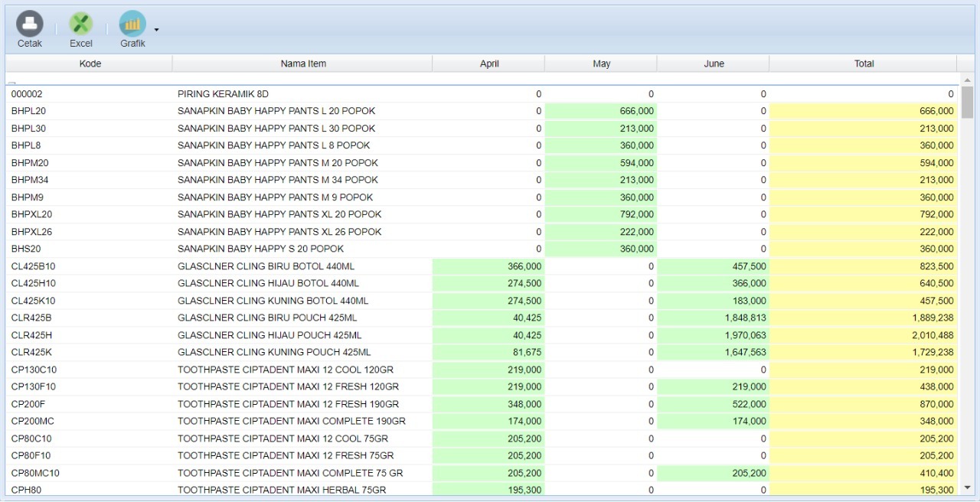Select the PIRING KERAMIK 8D row
Viewport: 980px width, 502px height.
223,94
